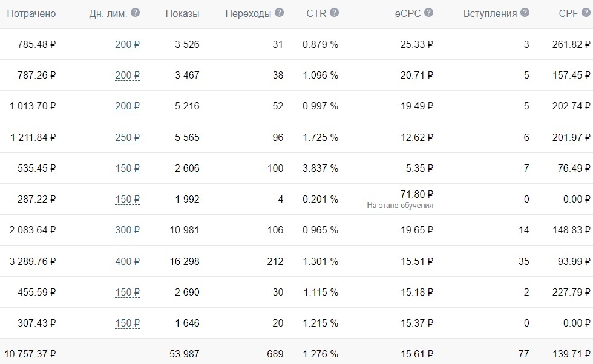This screenshot has height=364, width=593.
Task: Edit the 400 ₽ daily limit
Action: (128, 261)
